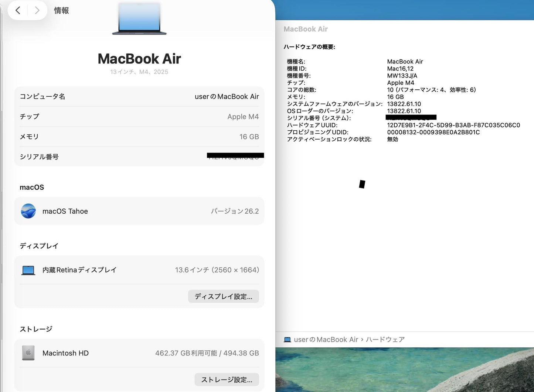Click the Macintosh HD label
The height and width of the screenshot is (392, 534).
[x=65, y=353]
